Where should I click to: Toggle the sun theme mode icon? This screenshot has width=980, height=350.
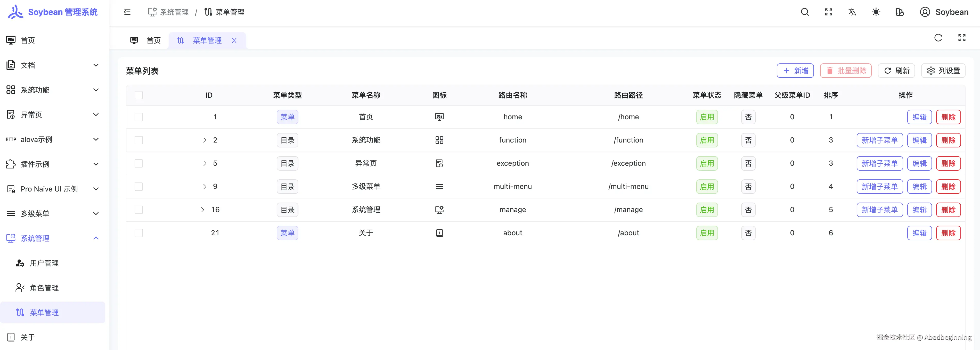[x=876, y=12]
